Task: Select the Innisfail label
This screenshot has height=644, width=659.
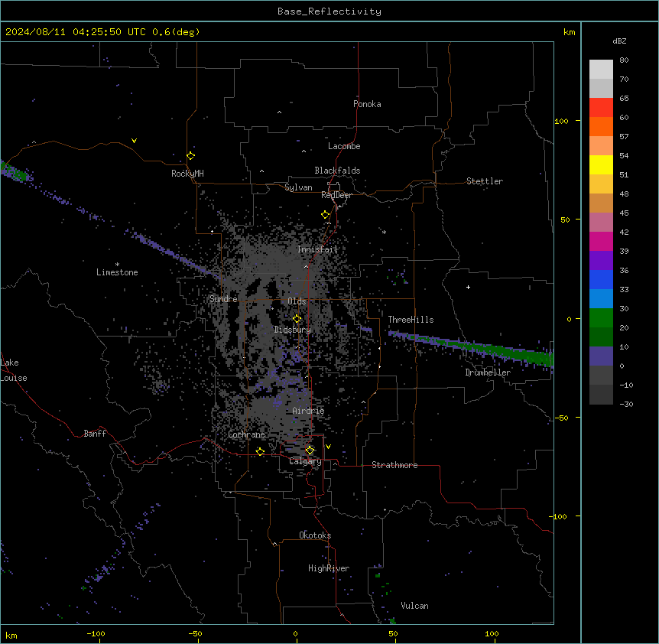Action: pyautogui.click(x=317, y=249)
